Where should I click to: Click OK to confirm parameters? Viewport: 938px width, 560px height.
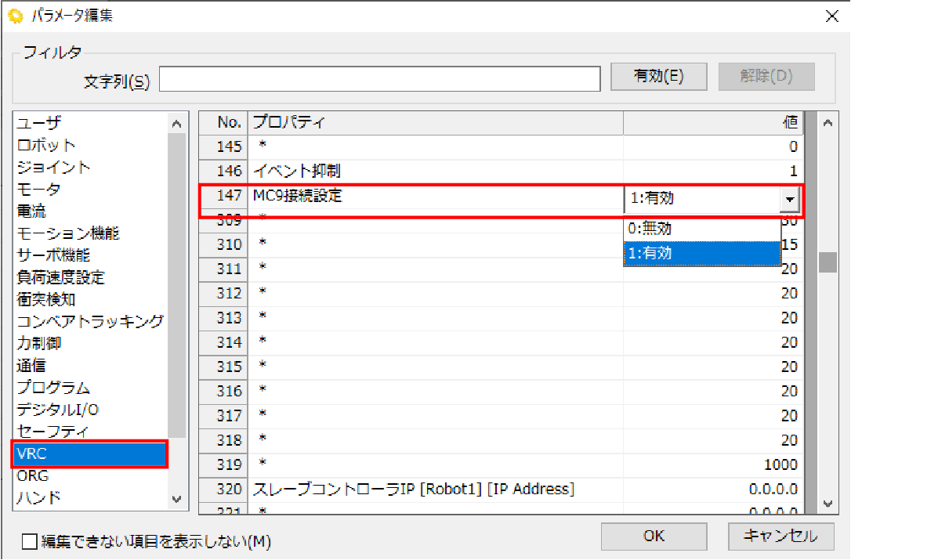point(654,537)
